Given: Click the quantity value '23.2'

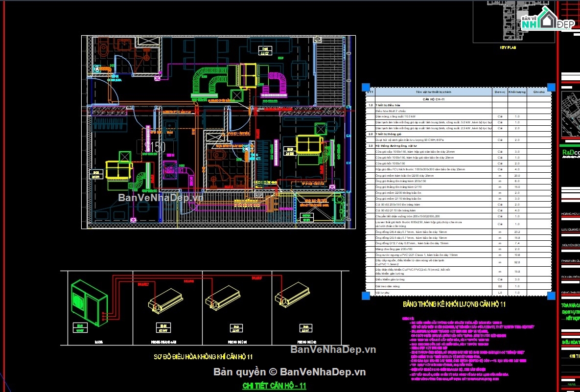Looking at the screenshot, I should coord(517,232).
